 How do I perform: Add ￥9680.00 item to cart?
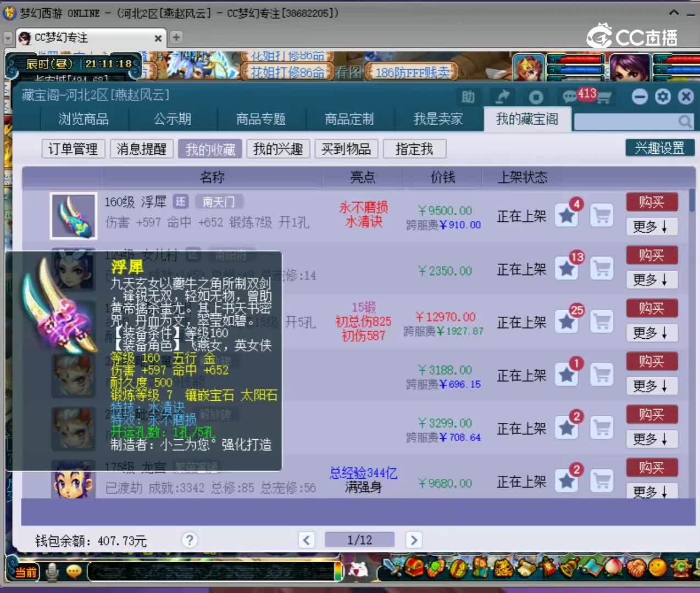(x=602, y=482)
